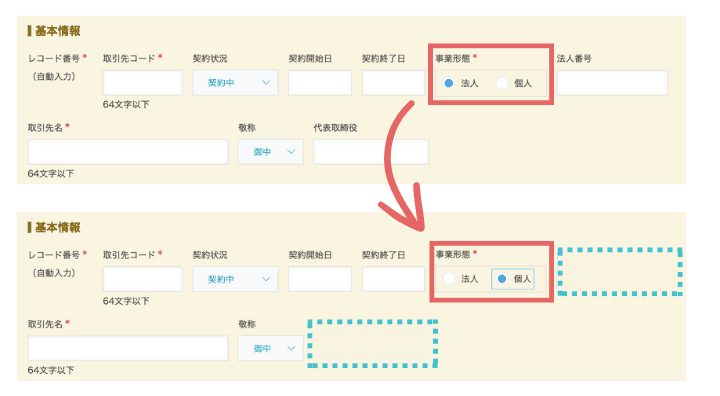Click 取引先名 field in the lower form
The image size is (720, 396).
click(x=128, y=348)
